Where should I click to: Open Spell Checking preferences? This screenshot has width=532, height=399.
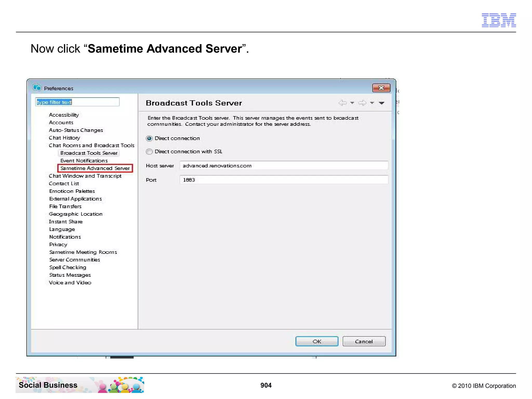tap(68, 267)
